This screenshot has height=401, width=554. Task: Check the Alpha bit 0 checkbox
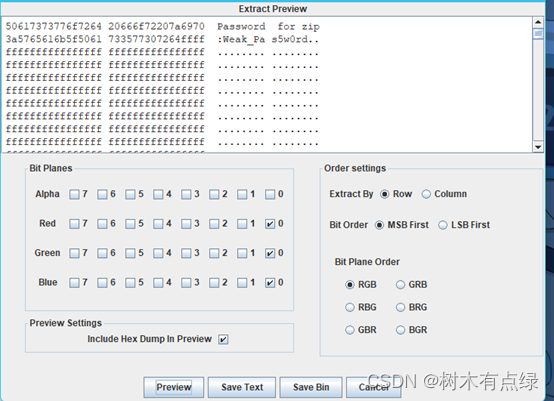(270, 194)
